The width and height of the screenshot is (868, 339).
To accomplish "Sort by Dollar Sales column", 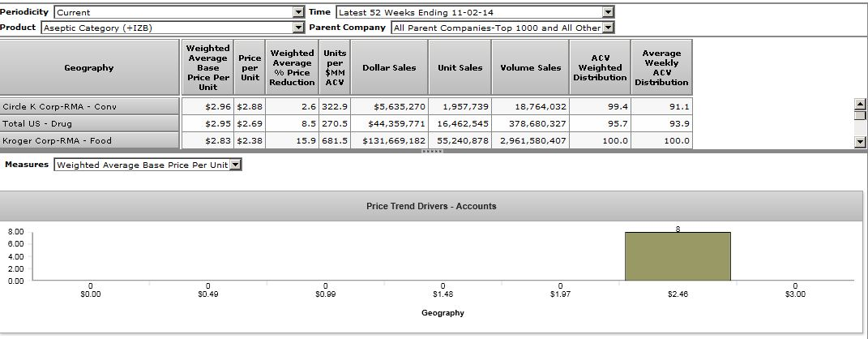I will [x=389, y=68].
